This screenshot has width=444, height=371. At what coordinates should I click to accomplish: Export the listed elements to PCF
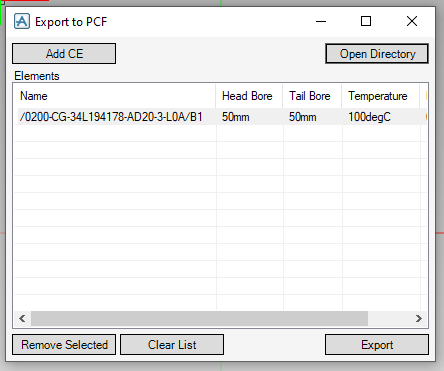pyautogui.click(x=377, y=345)
